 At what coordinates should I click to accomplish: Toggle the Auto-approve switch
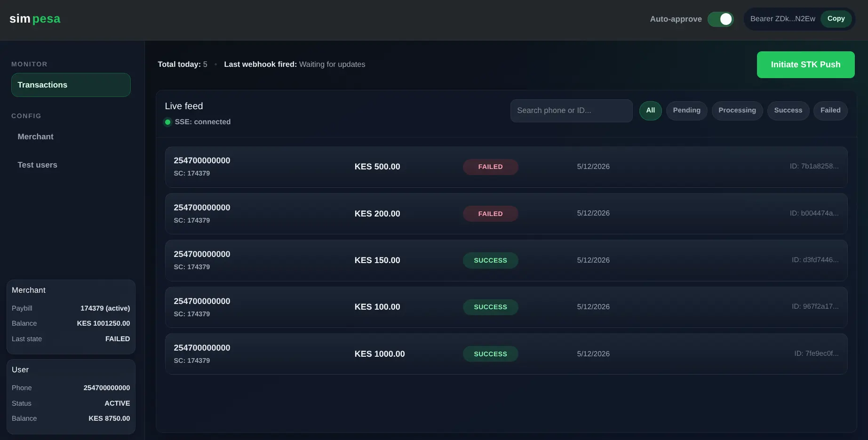coord(720,19)
